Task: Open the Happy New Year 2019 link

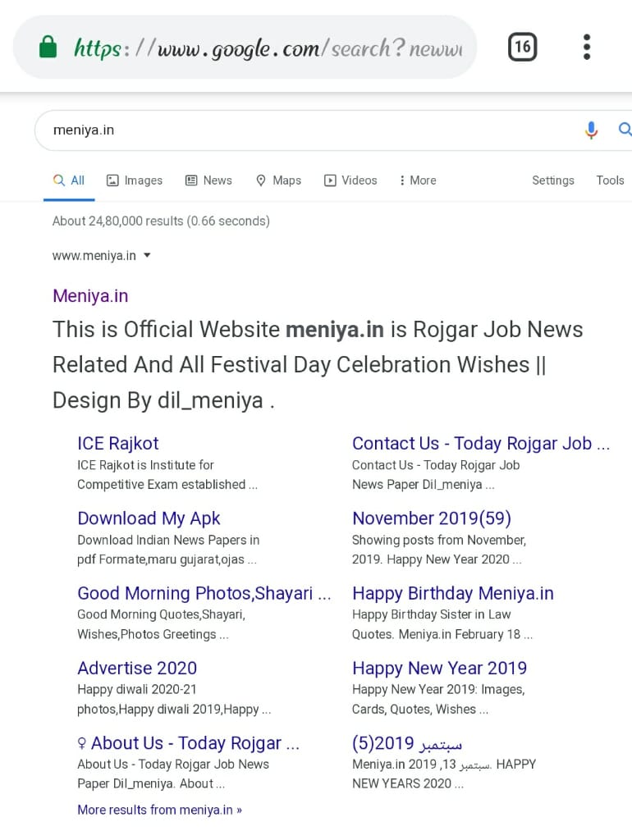Action: [x=439, y=669]
